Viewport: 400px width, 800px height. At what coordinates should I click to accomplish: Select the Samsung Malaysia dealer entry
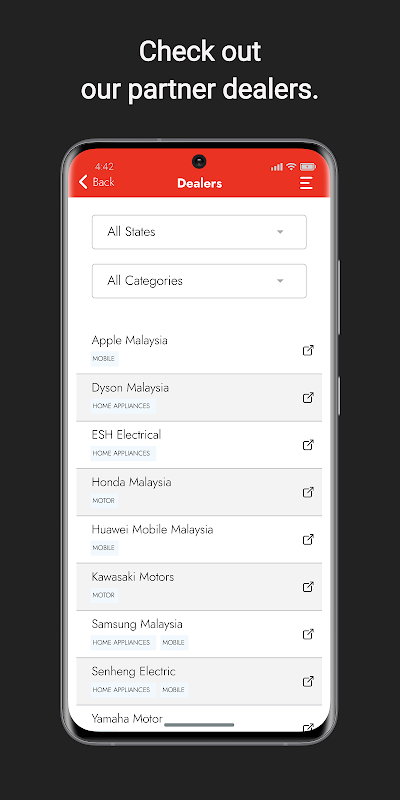[199, 634]
